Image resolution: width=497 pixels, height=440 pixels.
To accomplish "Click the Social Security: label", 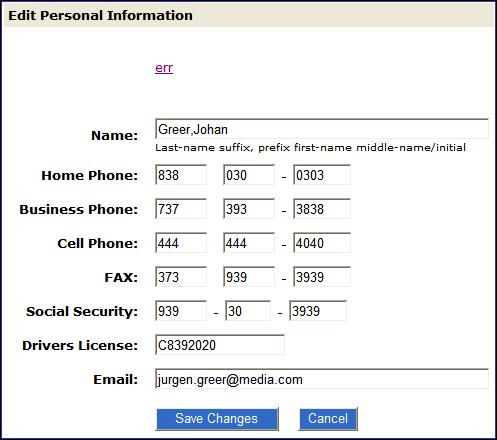I will 82,312.
